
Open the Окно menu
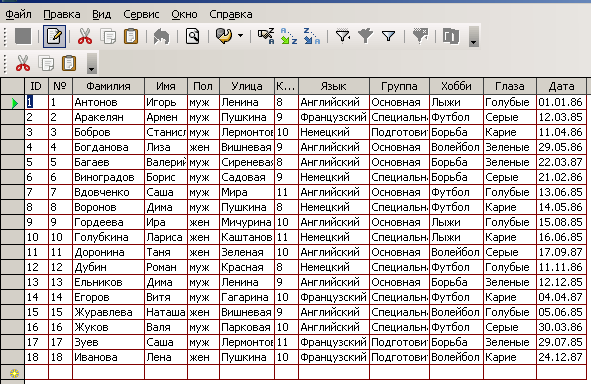click(x=184, y=14)
